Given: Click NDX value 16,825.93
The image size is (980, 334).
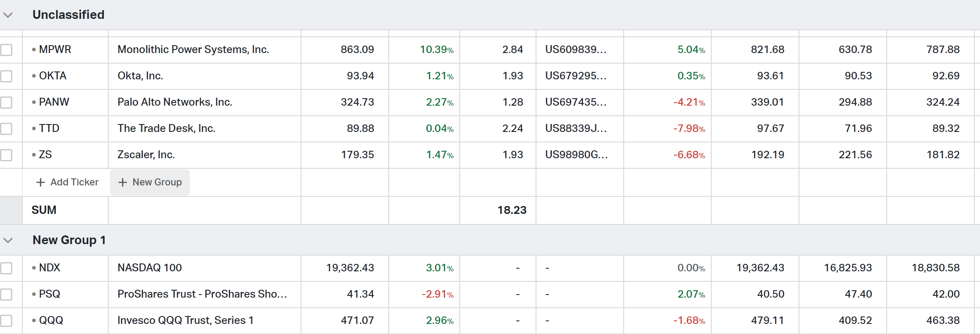Looking at the screenshot, I should [848, 268].
